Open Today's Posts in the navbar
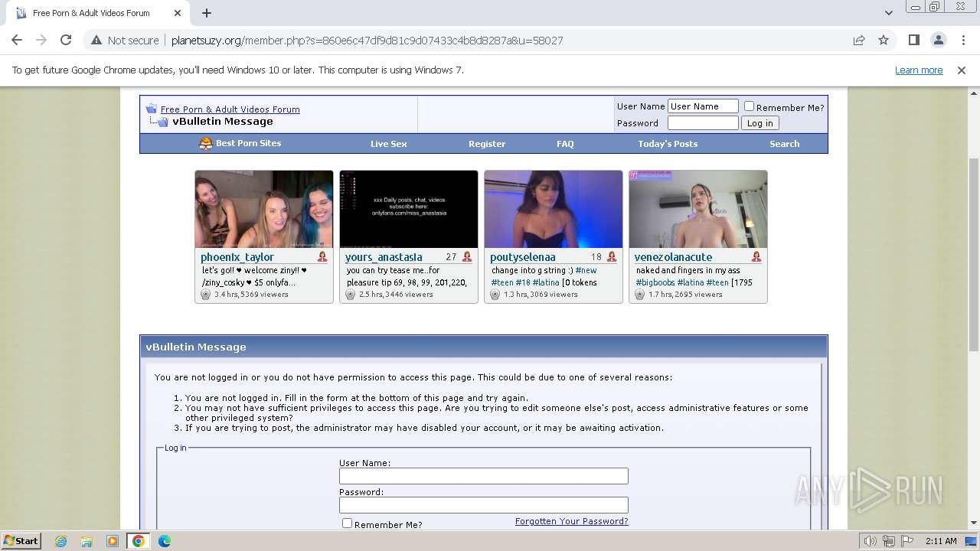Screen dimensions: 980x551 [x=668, y=144]
